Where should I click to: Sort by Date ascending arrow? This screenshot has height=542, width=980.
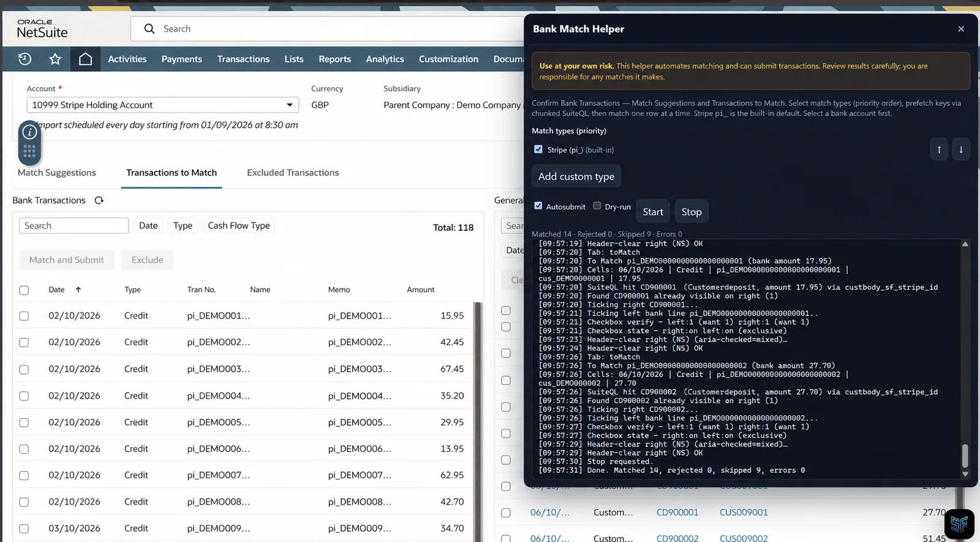pos(78,290)
